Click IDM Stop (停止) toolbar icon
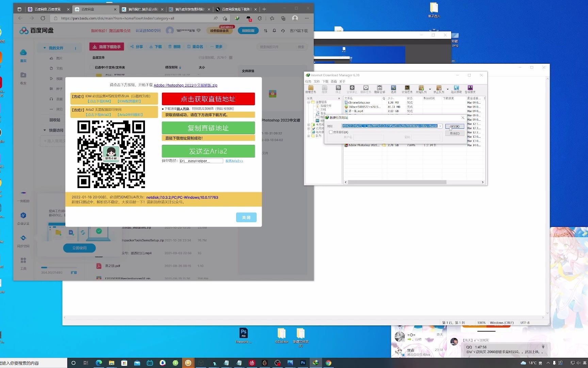The image size is (588, 368). 338,89
